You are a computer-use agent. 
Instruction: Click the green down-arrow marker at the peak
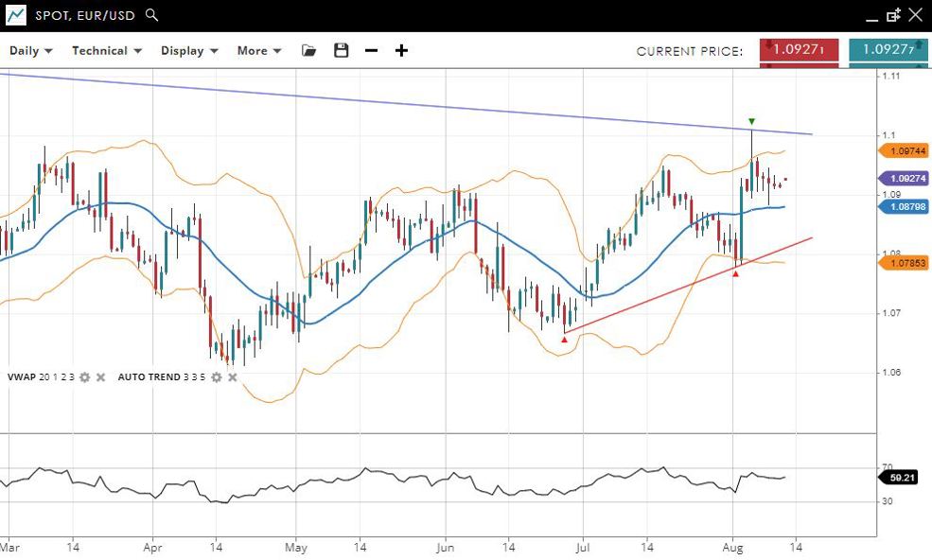tap(751, 122)
